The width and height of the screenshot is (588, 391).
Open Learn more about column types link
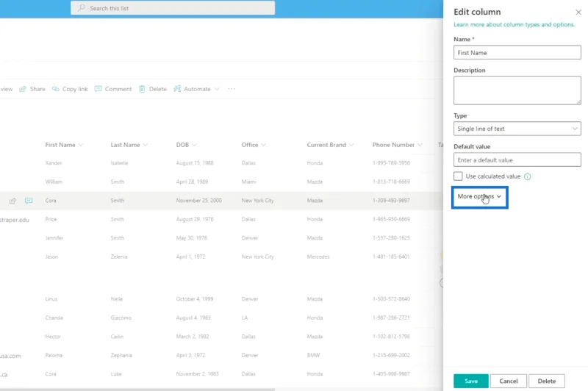click(514, 24)
